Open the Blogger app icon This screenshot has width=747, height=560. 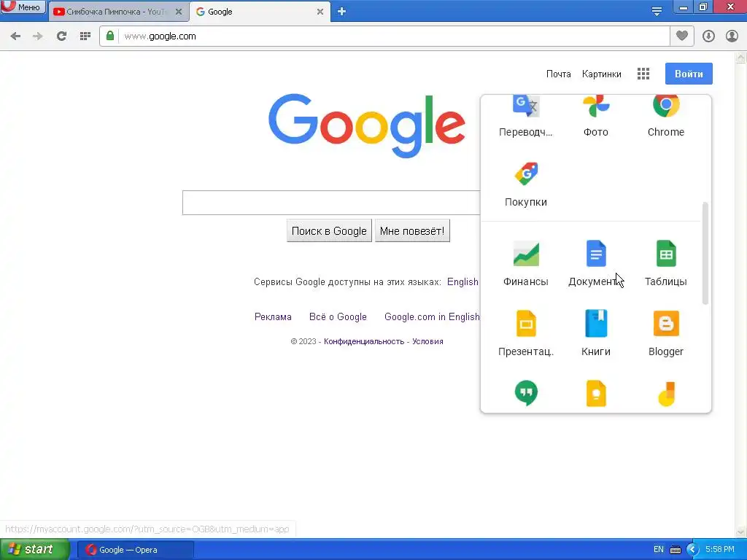[666, 323]
